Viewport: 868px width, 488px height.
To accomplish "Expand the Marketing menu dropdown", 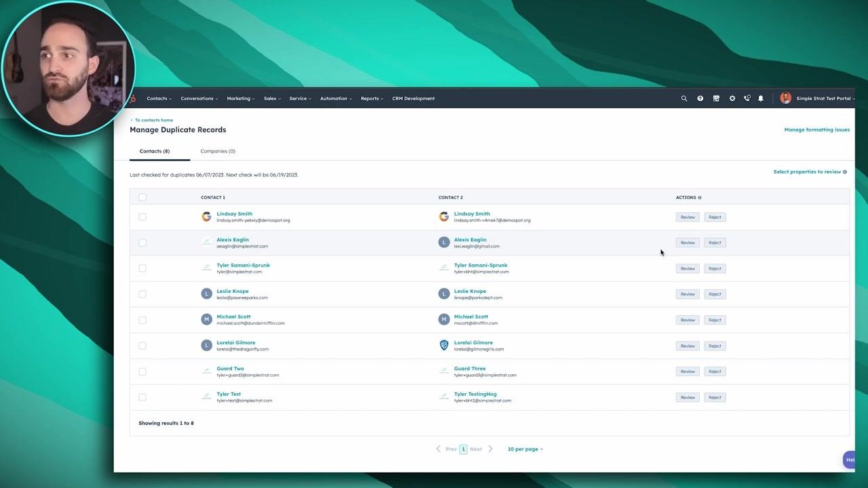I will click(x=241, y=98).
